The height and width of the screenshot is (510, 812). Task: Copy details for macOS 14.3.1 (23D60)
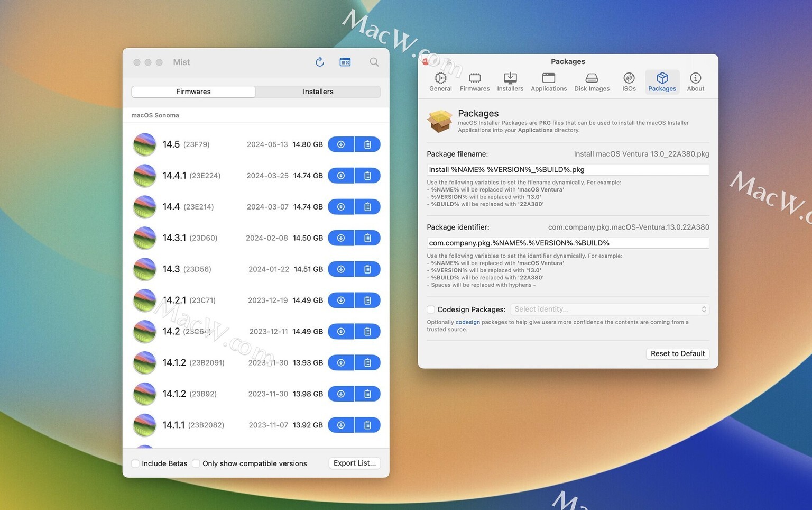click(367, 238)
